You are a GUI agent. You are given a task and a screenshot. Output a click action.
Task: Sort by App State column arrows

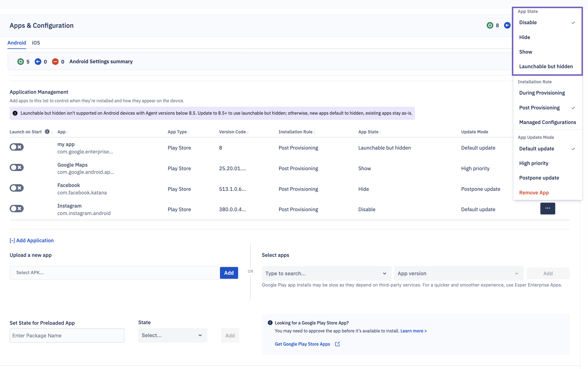[380, 132]
